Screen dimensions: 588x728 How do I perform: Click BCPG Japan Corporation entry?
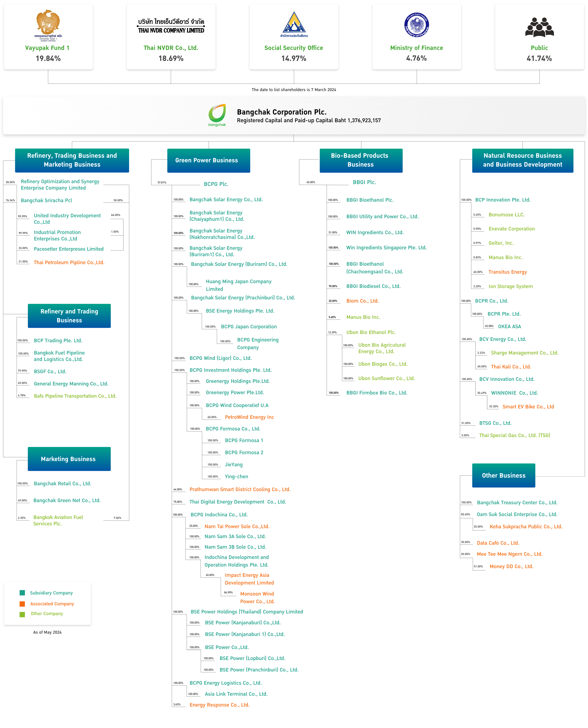pyautogui.click(x=249, y=327)
